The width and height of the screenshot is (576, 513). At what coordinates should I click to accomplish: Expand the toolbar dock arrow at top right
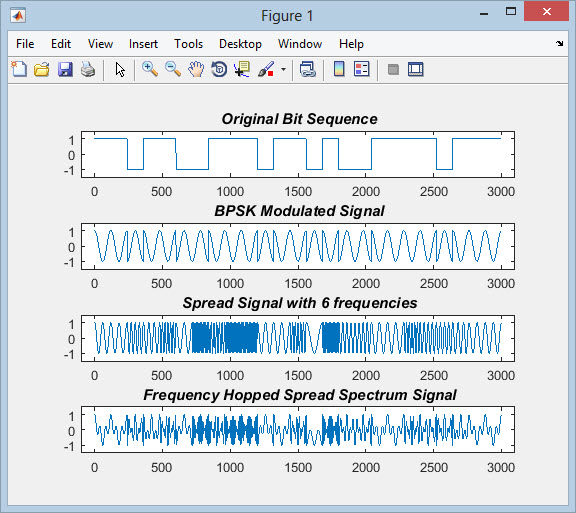coord(559,44)
